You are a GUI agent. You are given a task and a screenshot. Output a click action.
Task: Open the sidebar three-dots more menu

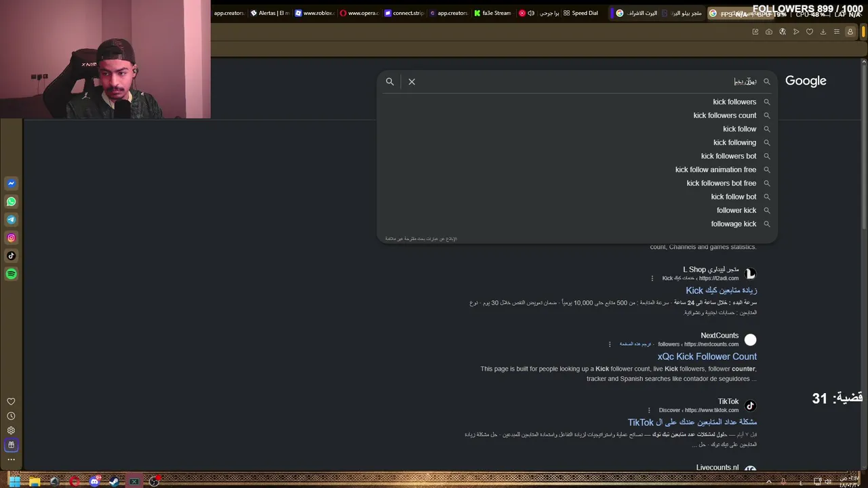click(x=11, y=460)
